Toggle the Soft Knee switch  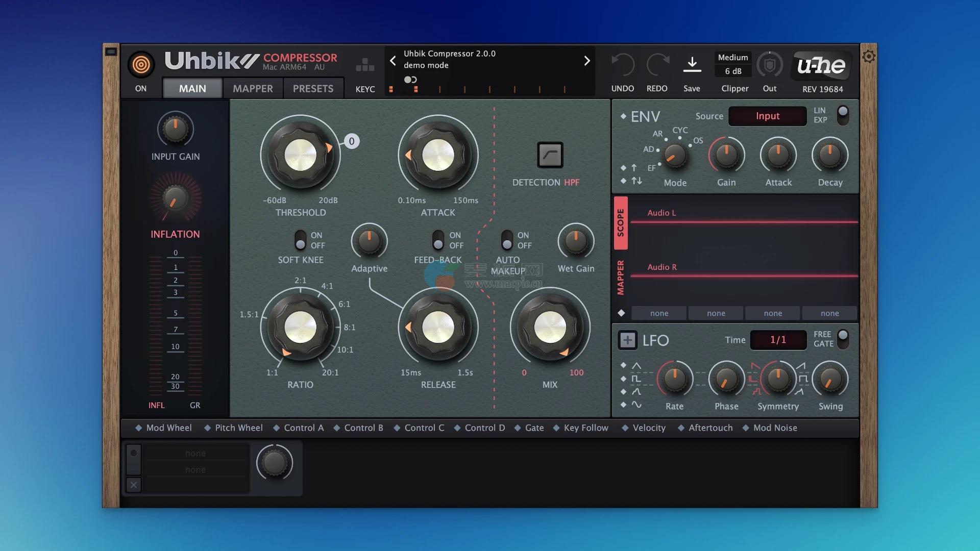click(x=301, y=240)
